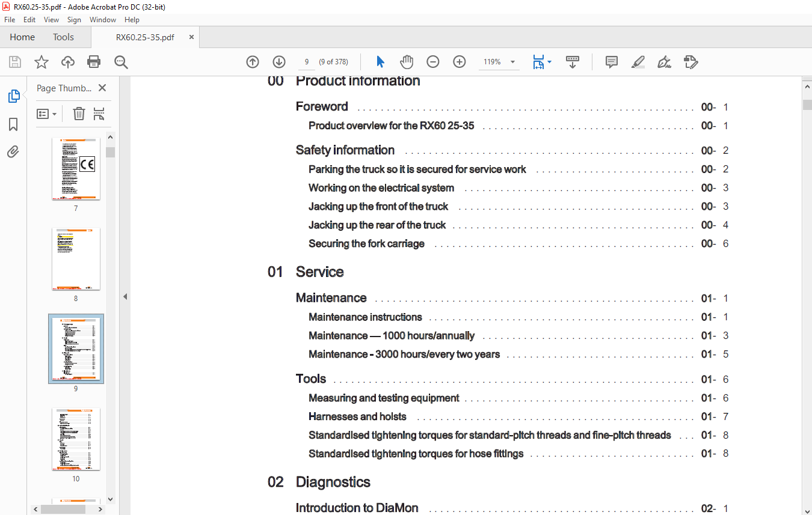Select the Highlight text pen

point(638,62)
